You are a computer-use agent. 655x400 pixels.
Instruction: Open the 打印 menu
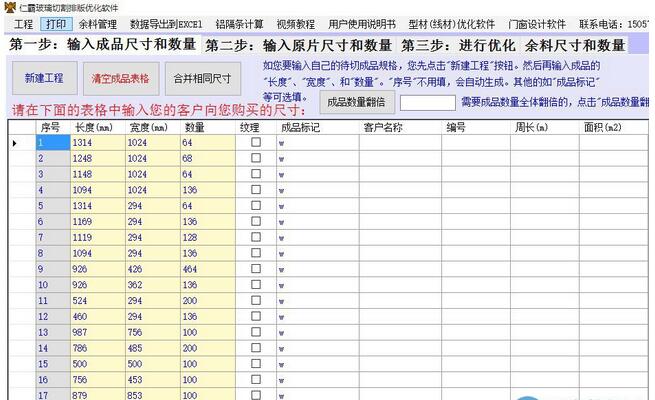pyautogui.click(x=56, y=24)
